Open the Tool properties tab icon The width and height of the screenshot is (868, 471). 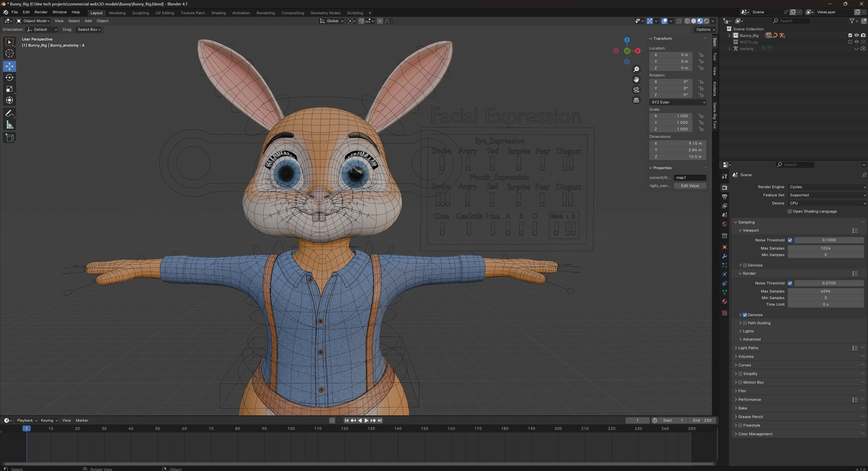tap(725, 176)
